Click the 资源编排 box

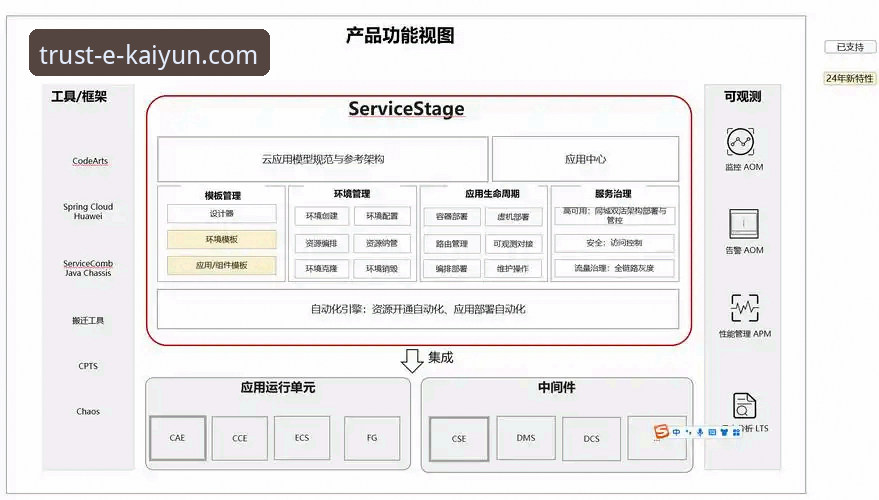click(322, 243)
